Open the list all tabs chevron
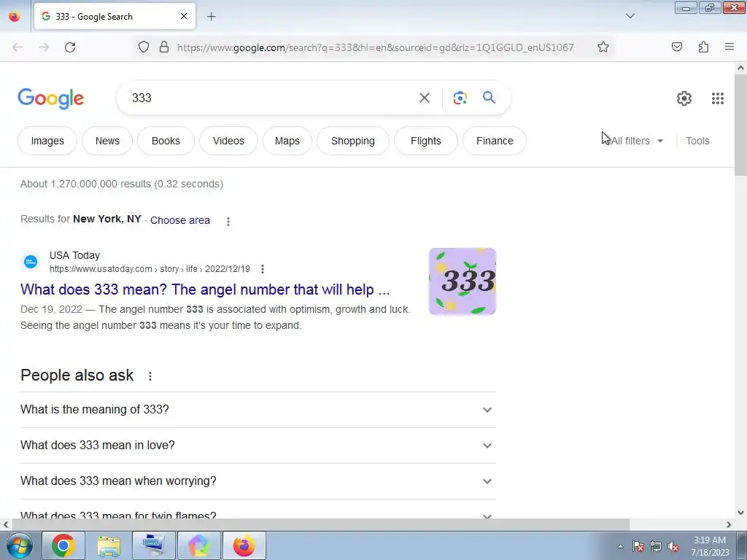 [x=630, y=16]
